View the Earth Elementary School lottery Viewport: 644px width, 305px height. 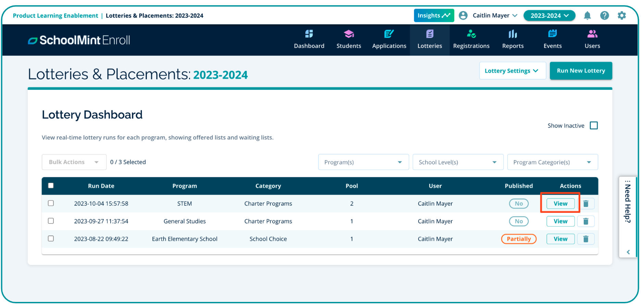tap(560, 239)
